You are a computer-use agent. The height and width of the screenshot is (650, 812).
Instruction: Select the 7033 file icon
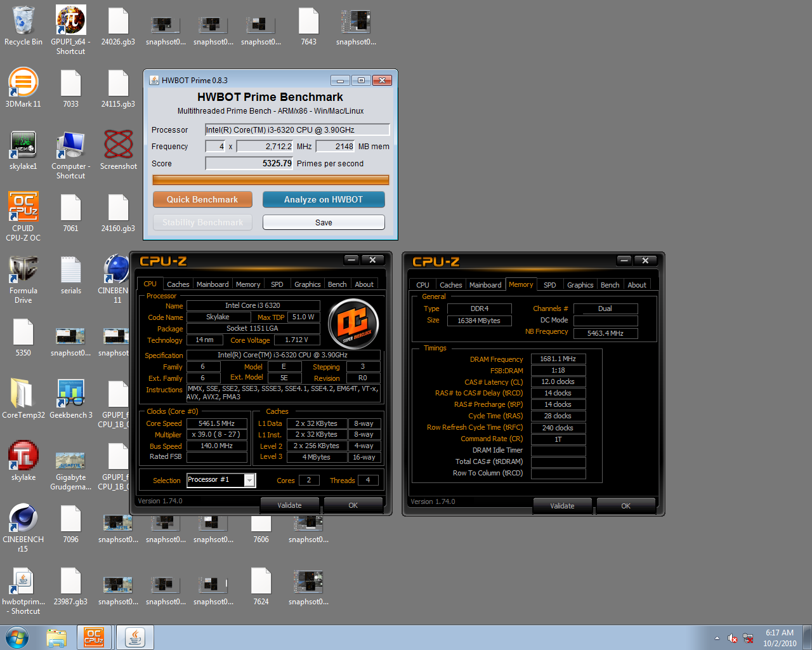[x=70, y=88]
